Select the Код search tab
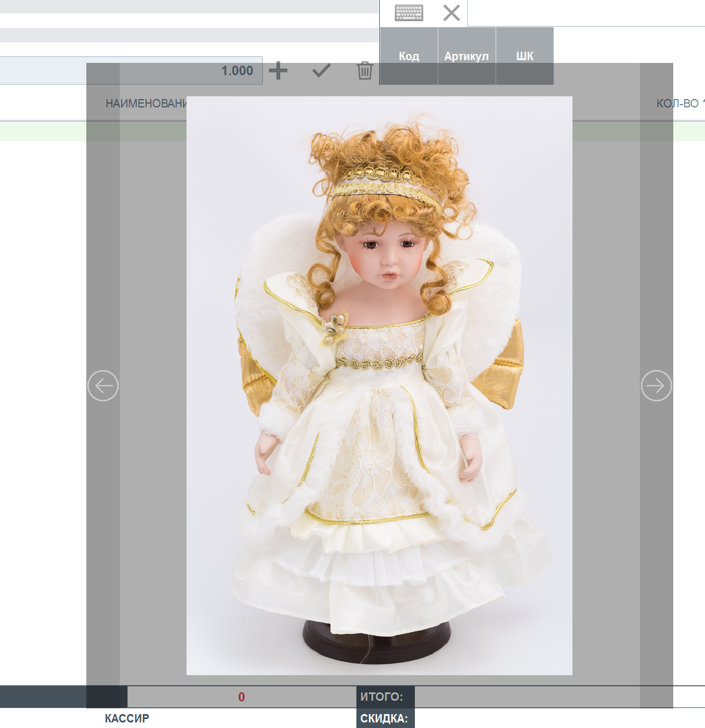The image size is (705, 728). pyautogui.click(x=409, y=56)
